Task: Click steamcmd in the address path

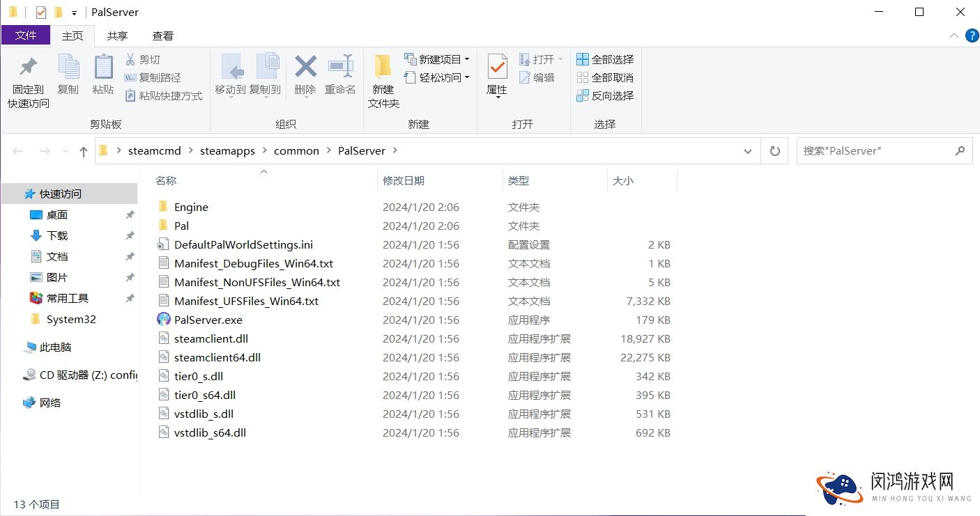Action: coord(154,150)
